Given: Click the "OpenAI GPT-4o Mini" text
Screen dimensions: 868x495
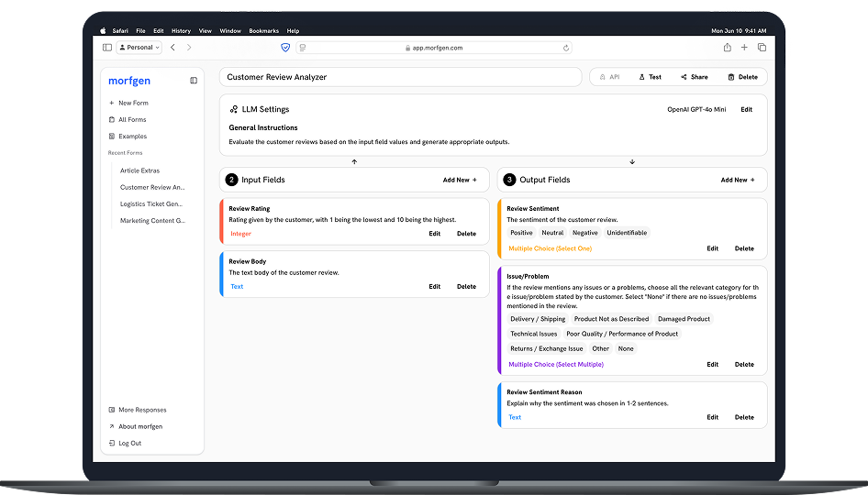Looking at the screenshot, I should point(696,109).
